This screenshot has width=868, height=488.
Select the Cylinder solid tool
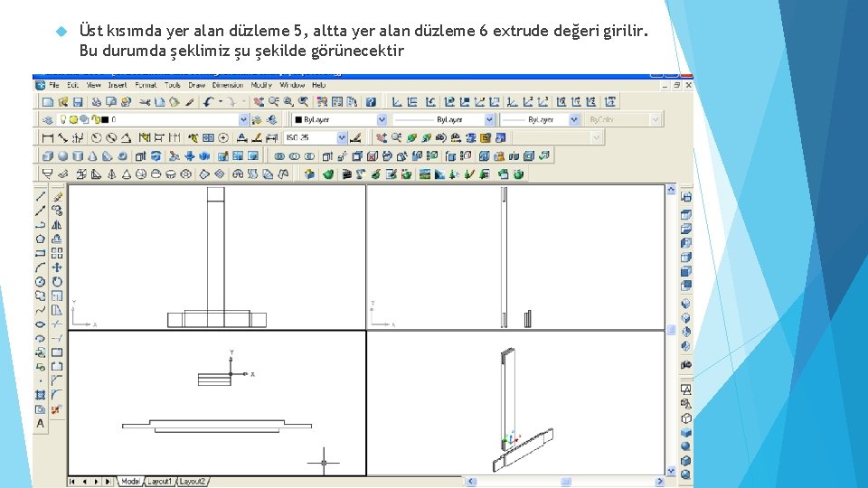click(x=78, y=156)
